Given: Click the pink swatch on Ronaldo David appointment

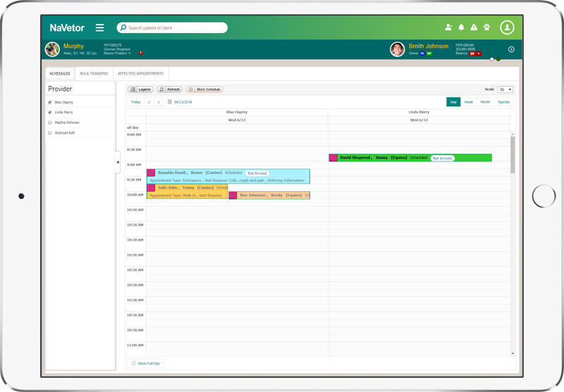Looking at the screenshot, I should tap(151, 173).
